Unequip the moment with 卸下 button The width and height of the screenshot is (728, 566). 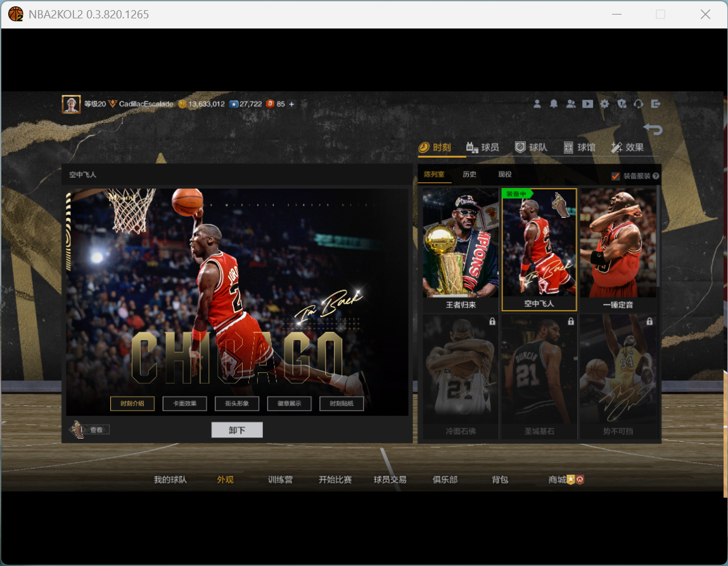pos(237,430)
